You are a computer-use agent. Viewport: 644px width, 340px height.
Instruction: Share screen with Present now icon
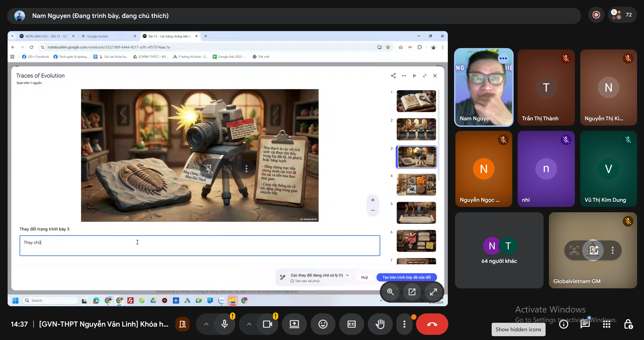pos(294,324)
